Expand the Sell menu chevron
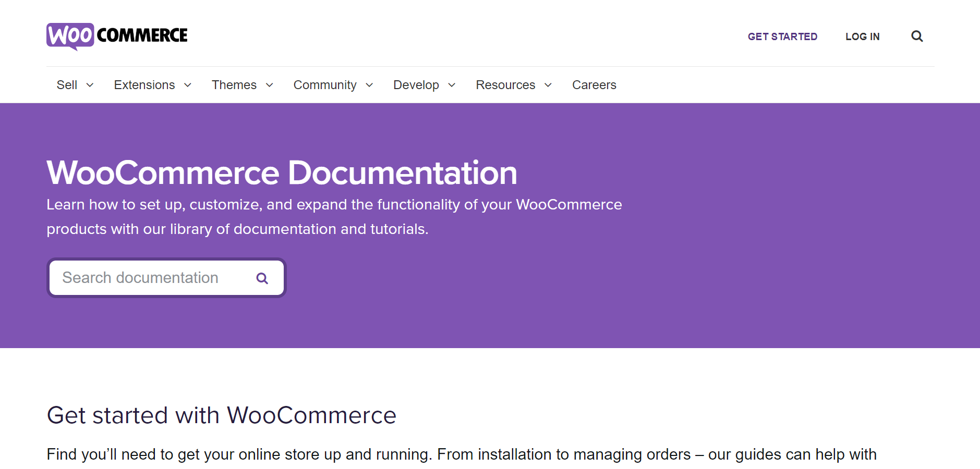Screen dimensions: 980x469 (x=90, y=85)
